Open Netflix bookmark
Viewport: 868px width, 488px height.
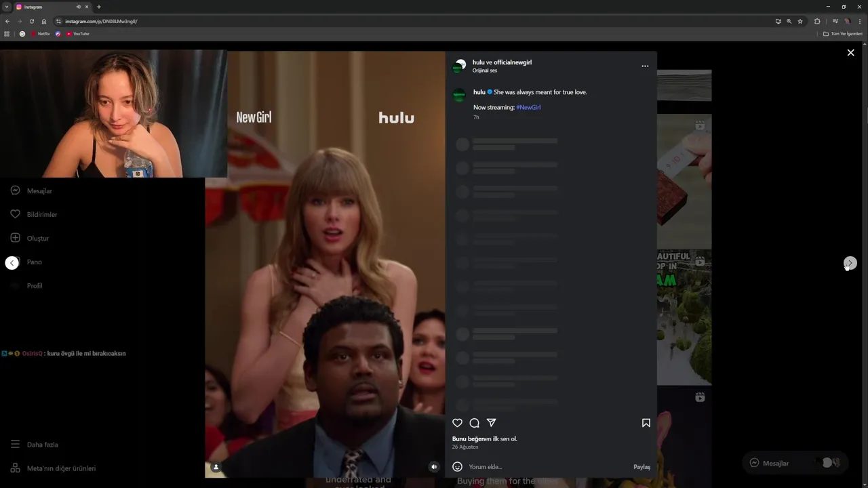point(41,34)
